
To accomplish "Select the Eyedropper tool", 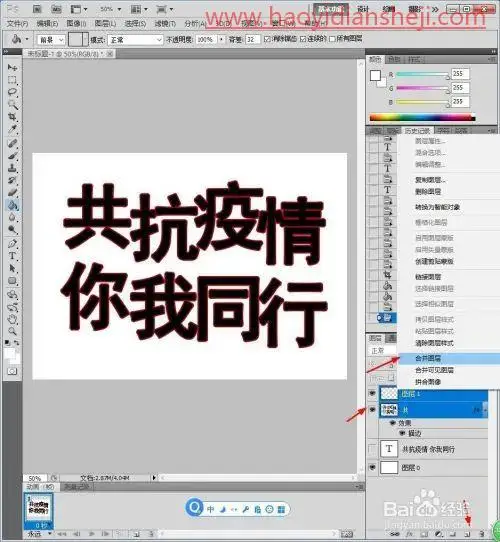I will pos(12,129).
